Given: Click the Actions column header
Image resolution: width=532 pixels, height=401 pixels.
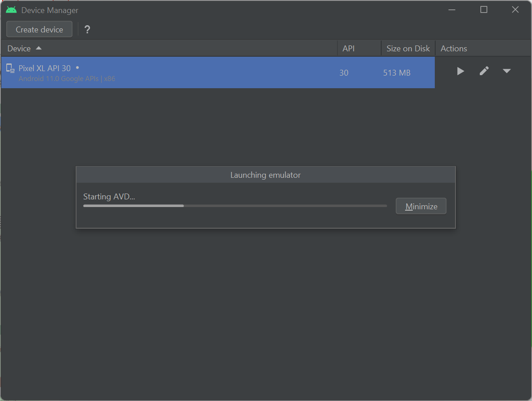Looking at the screenshot, I should 483,49.
